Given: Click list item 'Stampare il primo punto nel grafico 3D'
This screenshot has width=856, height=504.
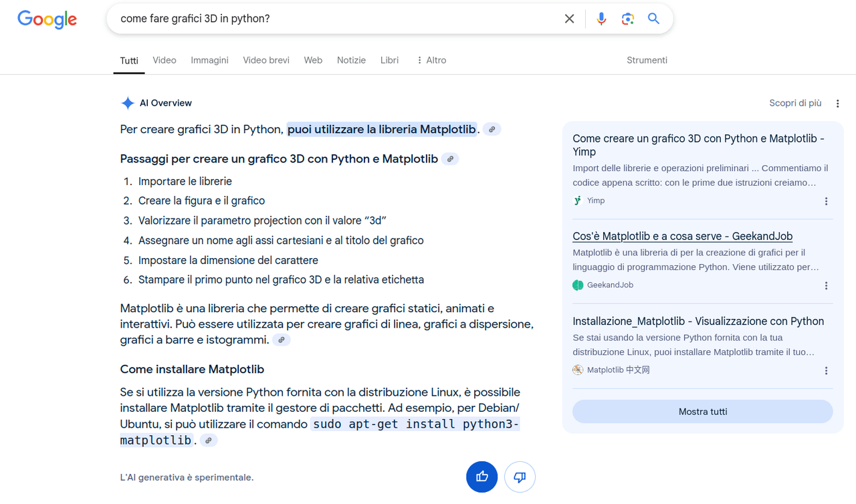Looking at the screenshot, I should coord(281,280).
